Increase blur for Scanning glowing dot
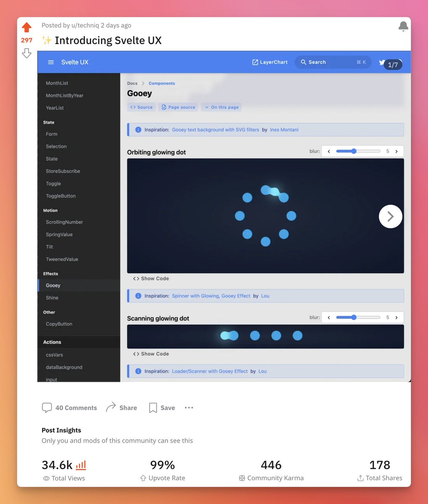Viewport: 428px width, 504px height. 396,318
